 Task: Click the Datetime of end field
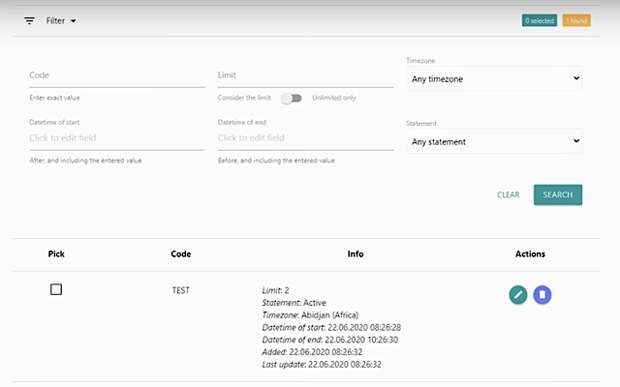(x=306, y=138)
